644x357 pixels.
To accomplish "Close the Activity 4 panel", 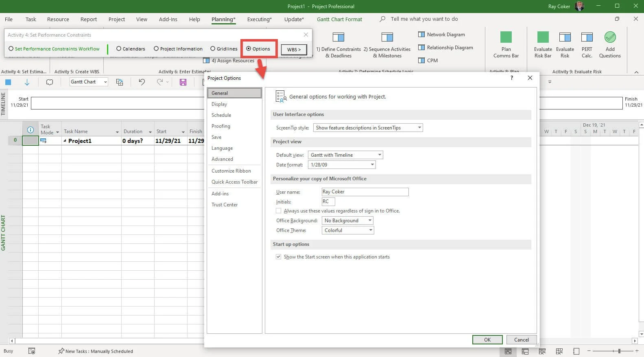I will (306, 35).
